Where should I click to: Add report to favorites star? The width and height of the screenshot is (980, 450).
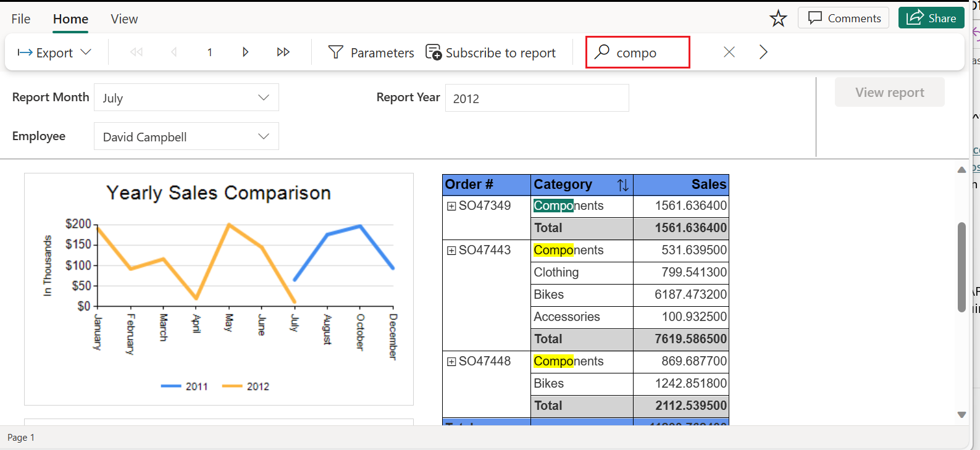778,19
